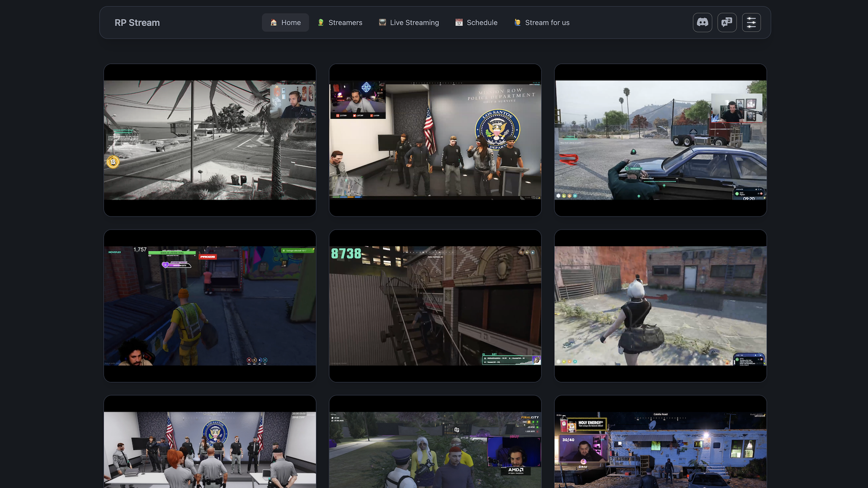
Task: Click the icon beside Stream for us
Action: (x=518, y=23)
